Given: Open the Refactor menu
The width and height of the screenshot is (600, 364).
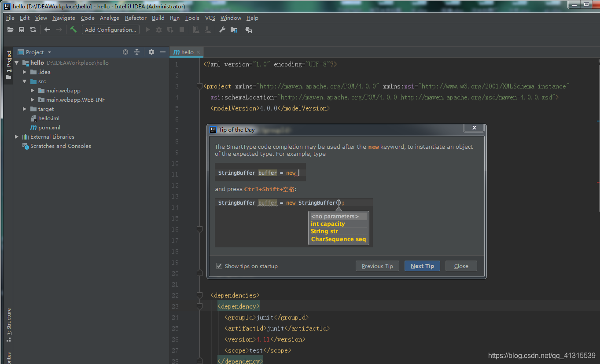Looking at the screenshot, I should (x=136, y=18).
